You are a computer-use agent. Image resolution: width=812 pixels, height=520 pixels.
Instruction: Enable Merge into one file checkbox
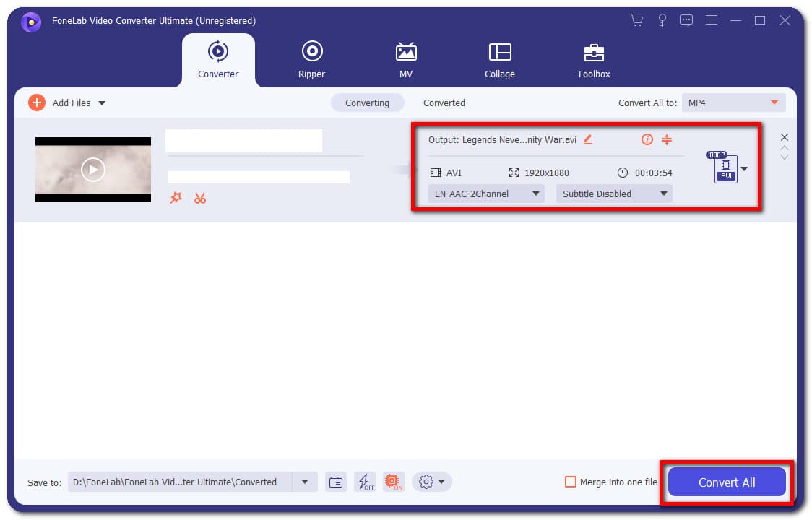point(571,482)
